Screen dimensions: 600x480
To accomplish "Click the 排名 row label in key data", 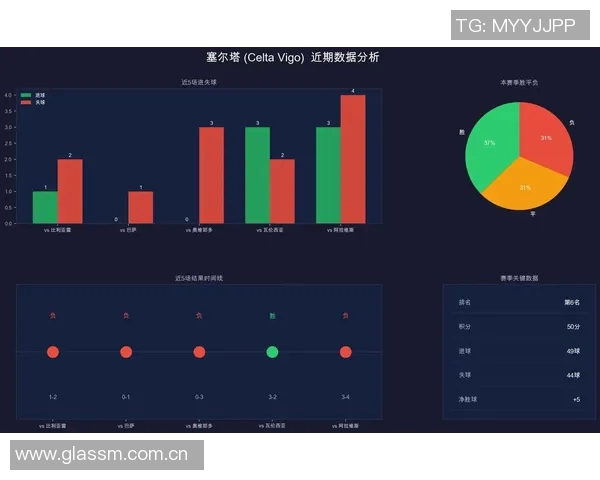I will click(x=465, y=302).
